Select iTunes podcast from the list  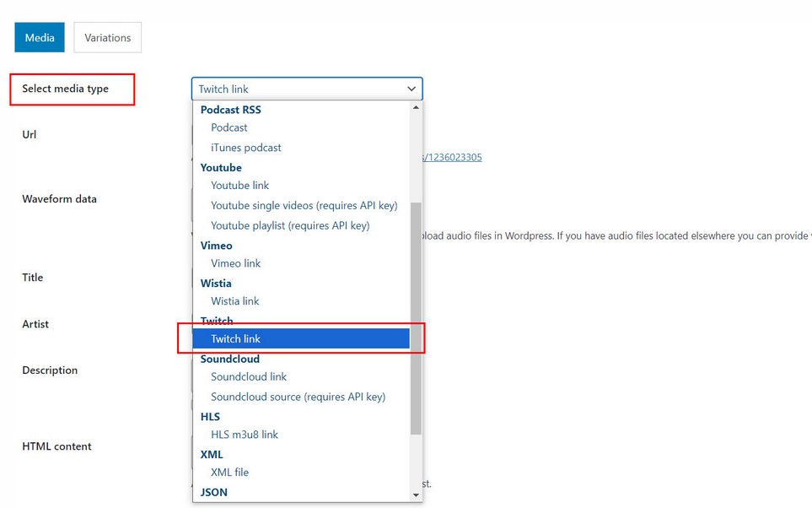coord(301,148)
